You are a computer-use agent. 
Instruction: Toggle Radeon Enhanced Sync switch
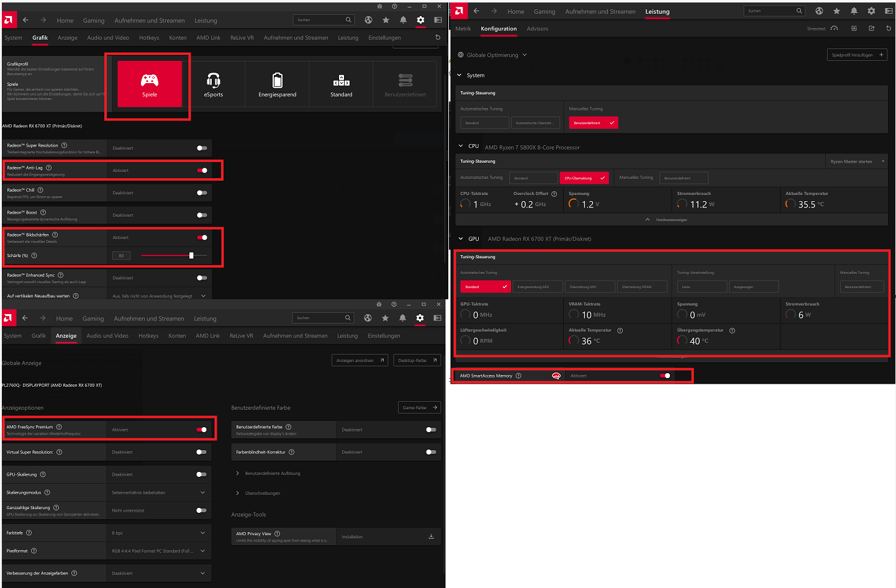[202, 278]
